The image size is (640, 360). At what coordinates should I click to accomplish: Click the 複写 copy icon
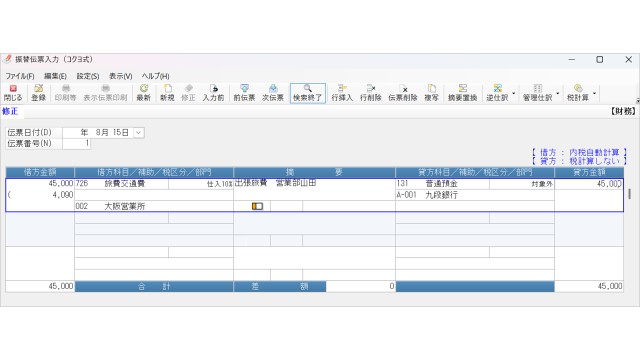(431, 93)
